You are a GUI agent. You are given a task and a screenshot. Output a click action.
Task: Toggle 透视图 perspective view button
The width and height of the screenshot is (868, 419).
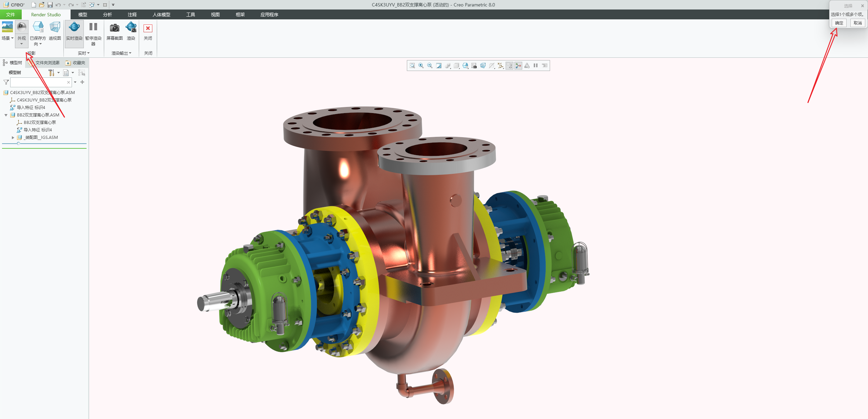coord(55,27)
